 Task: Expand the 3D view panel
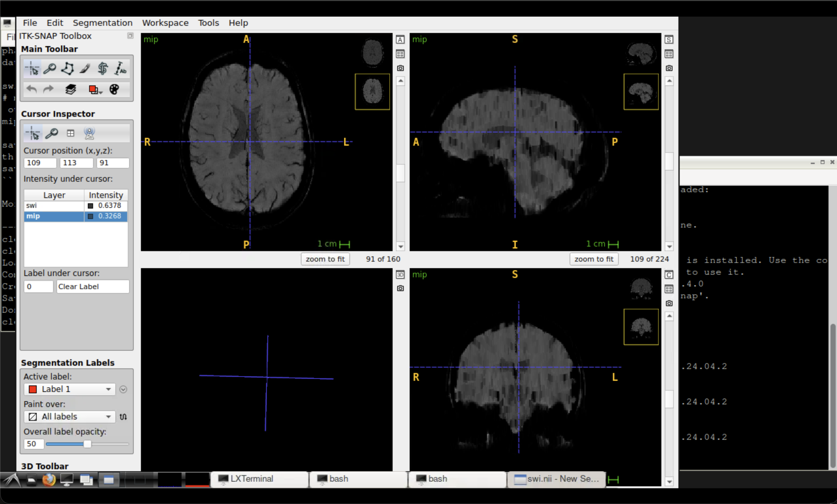[x=400, y=275]
